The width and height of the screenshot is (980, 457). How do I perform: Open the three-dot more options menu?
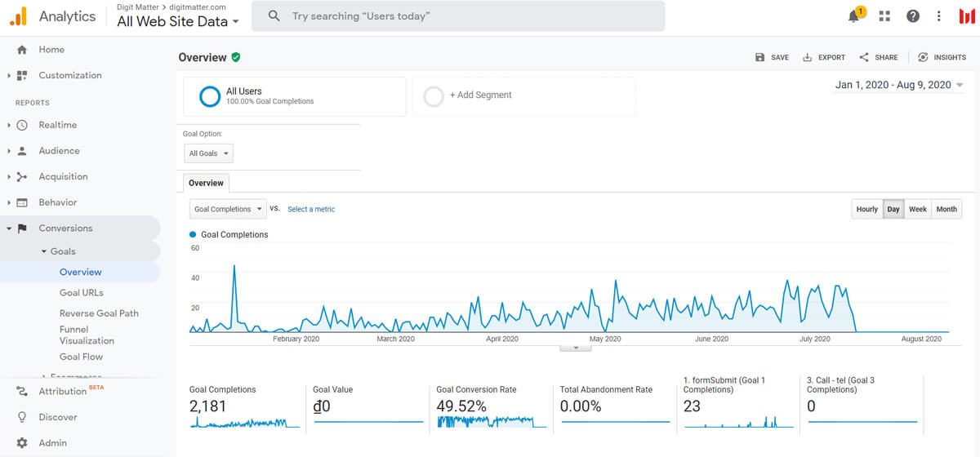[939, 16]
